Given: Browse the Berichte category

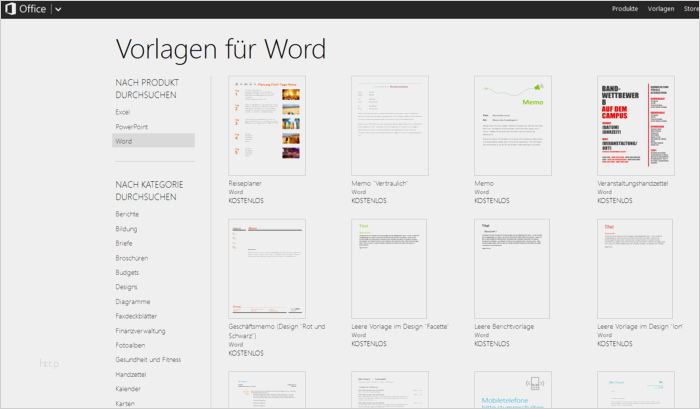Looking at the screenshot, I should [127, 214].
